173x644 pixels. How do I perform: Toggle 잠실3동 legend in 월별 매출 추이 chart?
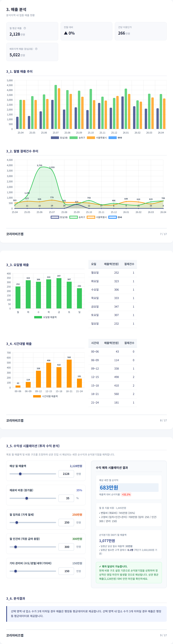(59, 138)
